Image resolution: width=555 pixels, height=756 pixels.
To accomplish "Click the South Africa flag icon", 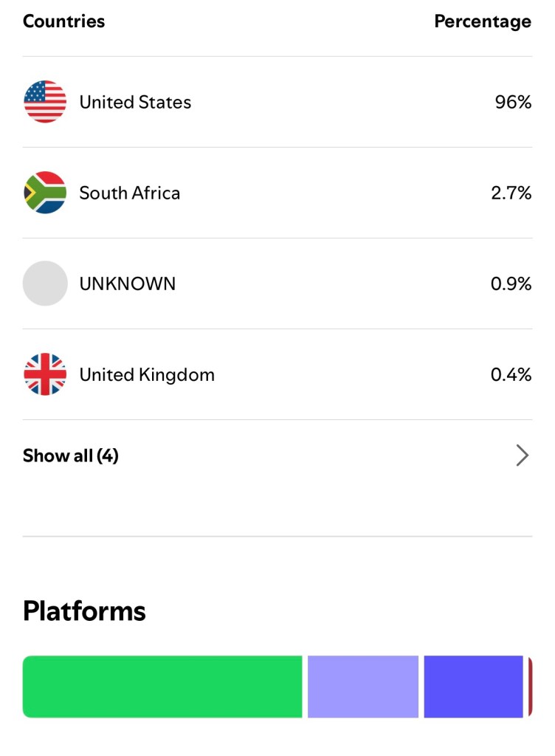I will click(x=45, y=193).
